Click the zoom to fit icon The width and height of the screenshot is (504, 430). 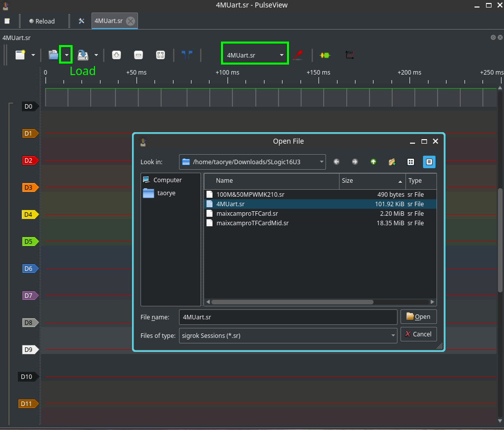point(160,55)
